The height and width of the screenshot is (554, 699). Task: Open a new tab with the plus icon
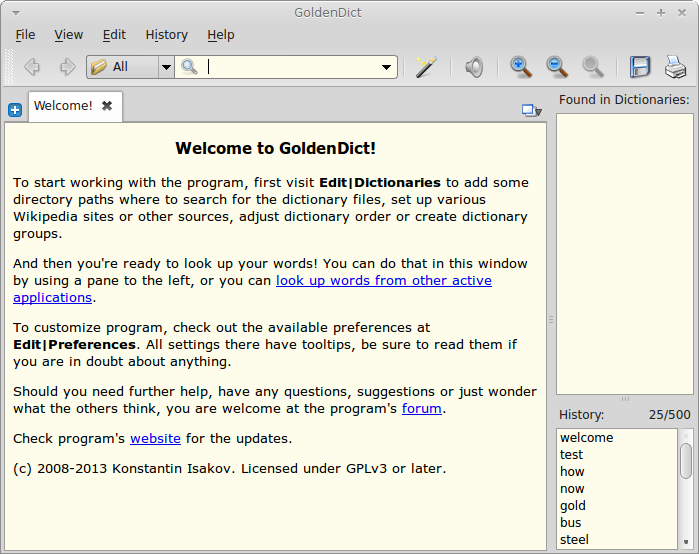[15, 110]
